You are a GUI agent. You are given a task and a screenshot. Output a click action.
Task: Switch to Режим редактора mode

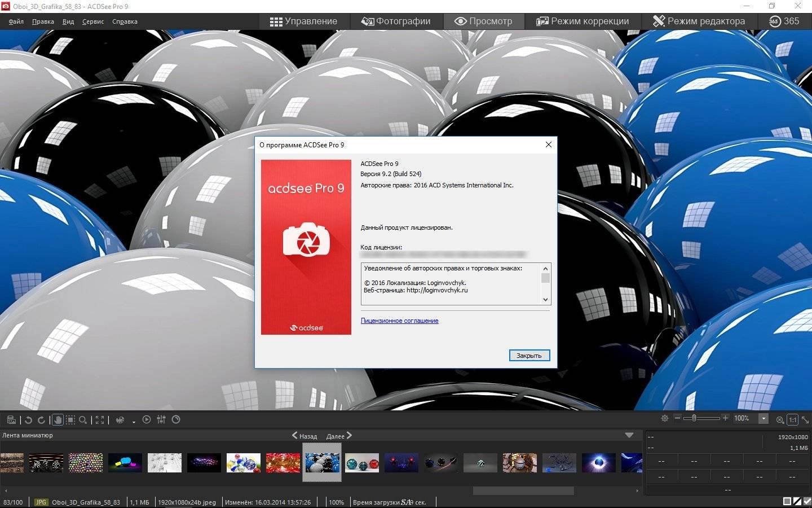coord(699,21)
